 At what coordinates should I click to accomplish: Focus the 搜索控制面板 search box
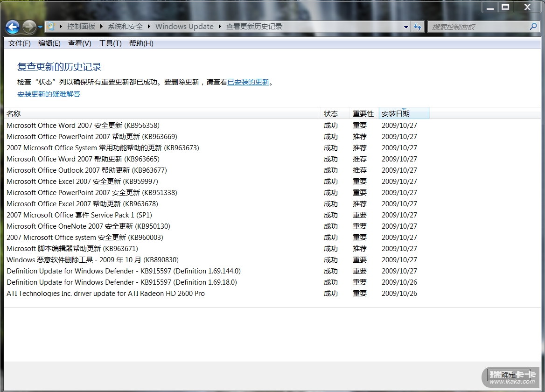click(480, 27)
